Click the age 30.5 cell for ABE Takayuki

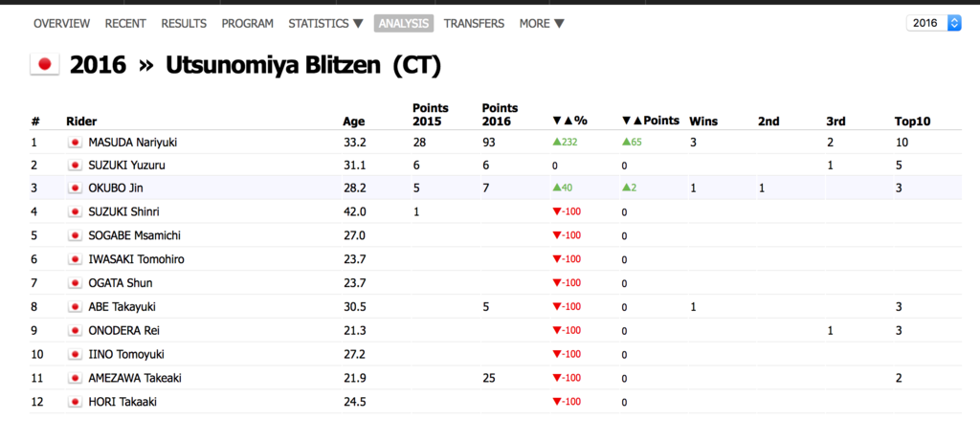[354, 307]
